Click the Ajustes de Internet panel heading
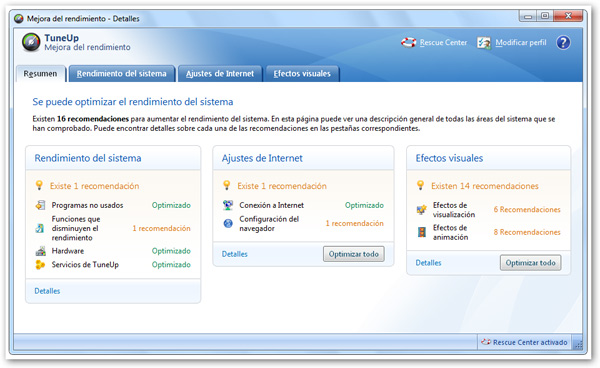 tap(262, 158)
